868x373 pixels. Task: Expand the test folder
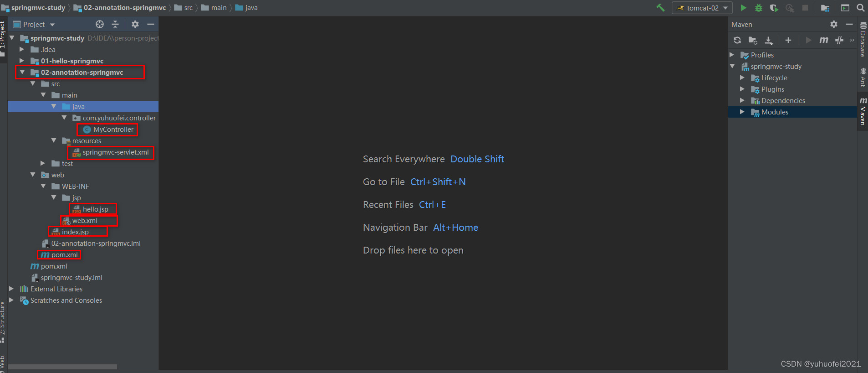click(43, 163)
